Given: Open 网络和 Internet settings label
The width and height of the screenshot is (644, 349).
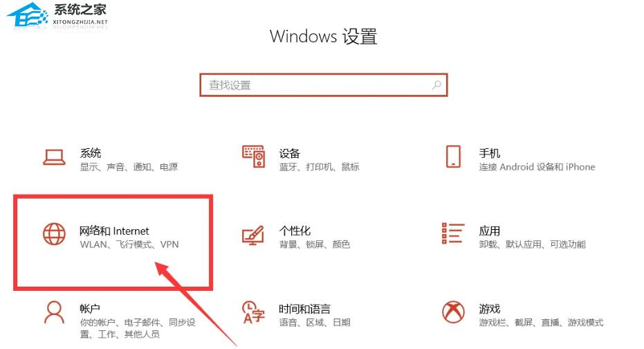Looking at the screenshot, I should pyautogui.click(x=114, y=231).
